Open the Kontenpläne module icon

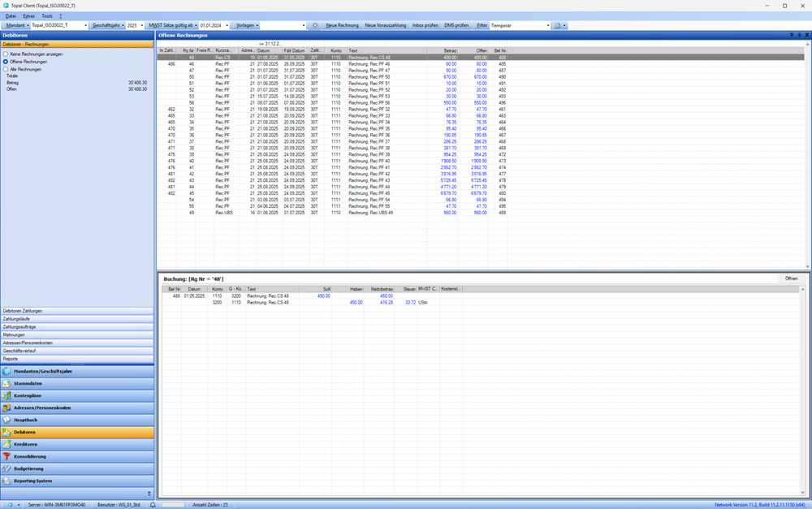pos(7,395)
